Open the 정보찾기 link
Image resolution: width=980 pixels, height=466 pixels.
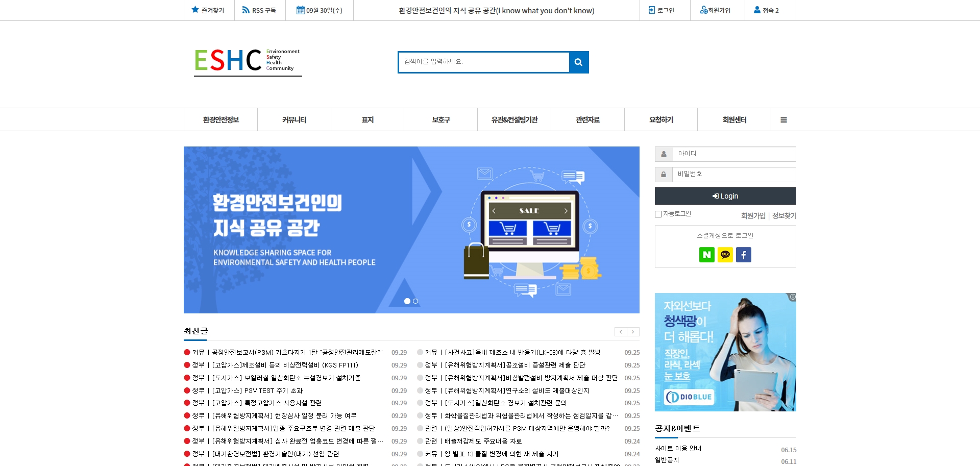coord(783,215)
